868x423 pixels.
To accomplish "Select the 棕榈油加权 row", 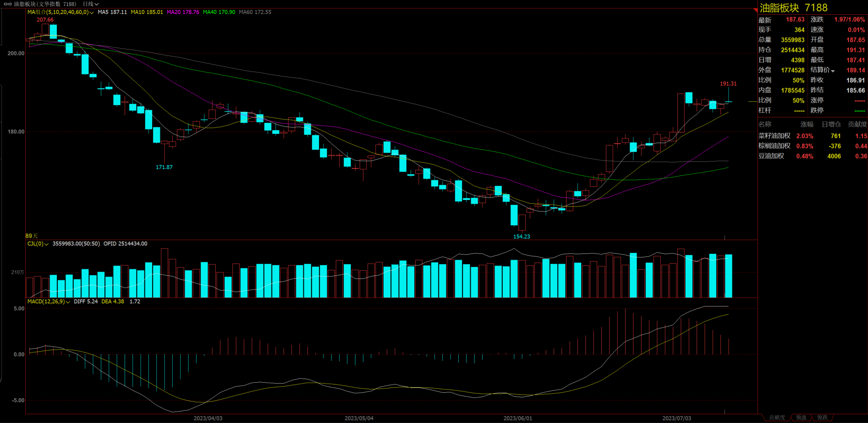I will [813, 146].
